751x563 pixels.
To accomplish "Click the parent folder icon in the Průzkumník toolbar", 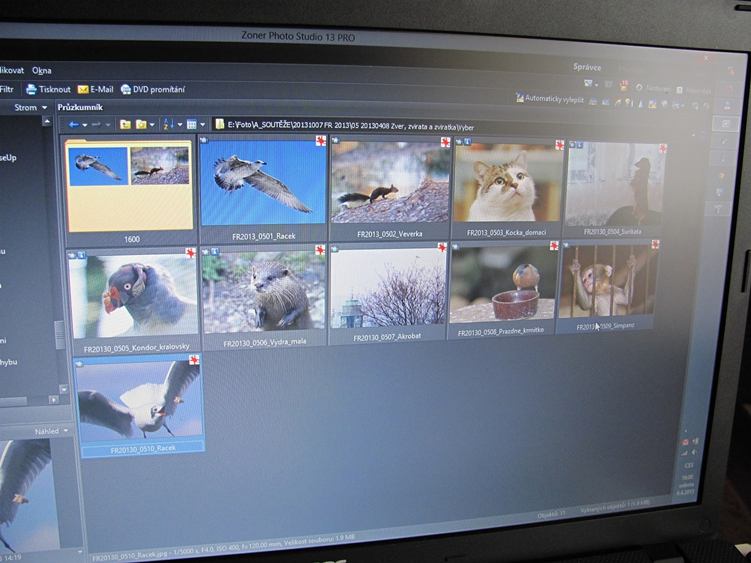I will (x=125, y=125).
